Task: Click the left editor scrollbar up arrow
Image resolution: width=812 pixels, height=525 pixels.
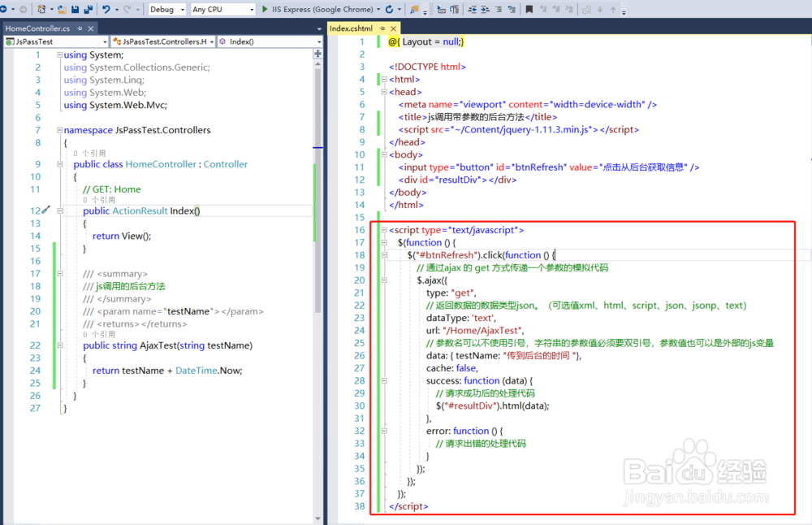Action: pos(317,63)
